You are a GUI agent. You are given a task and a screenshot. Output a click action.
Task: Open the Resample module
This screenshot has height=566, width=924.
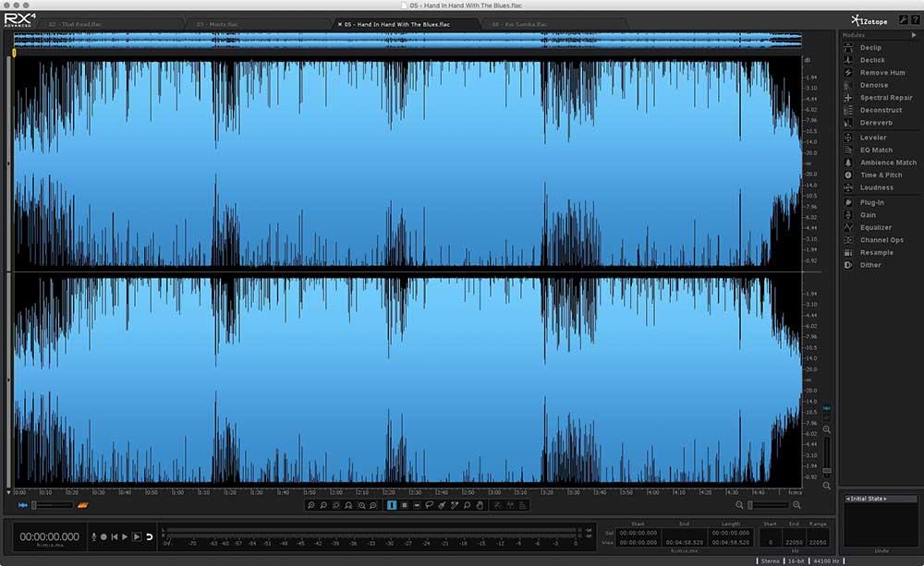[x=876, y=253]
